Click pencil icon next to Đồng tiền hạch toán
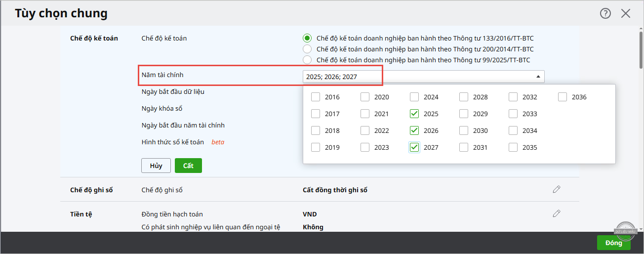 pyautogui.click(x=557, y=213)
